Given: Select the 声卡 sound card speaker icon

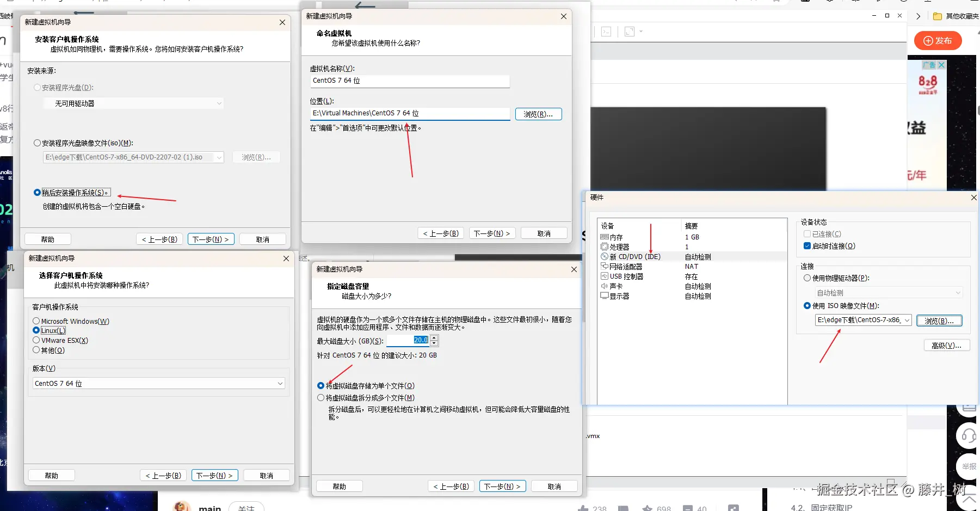Looking at the screenshot, I should click(604, 286).
